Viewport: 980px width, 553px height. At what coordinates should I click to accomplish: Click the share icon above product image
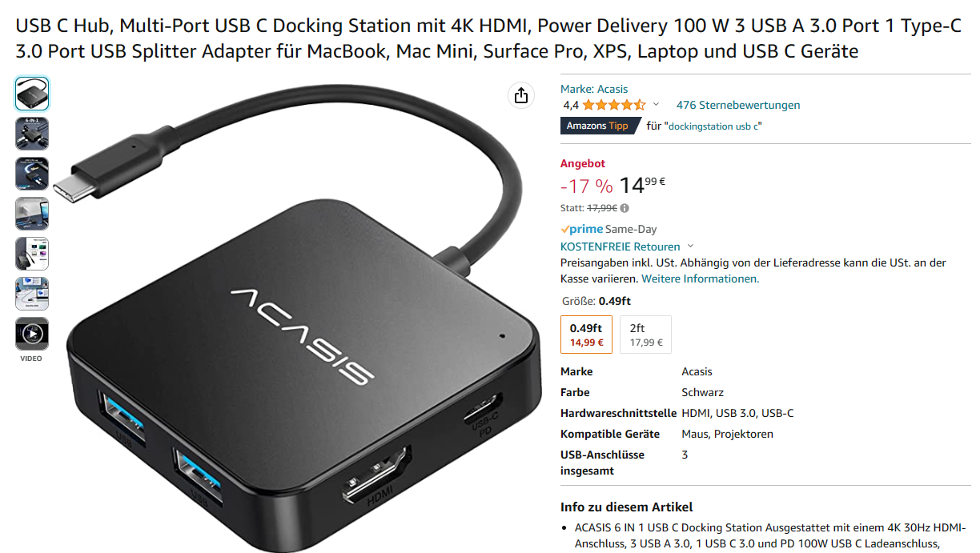521,95
